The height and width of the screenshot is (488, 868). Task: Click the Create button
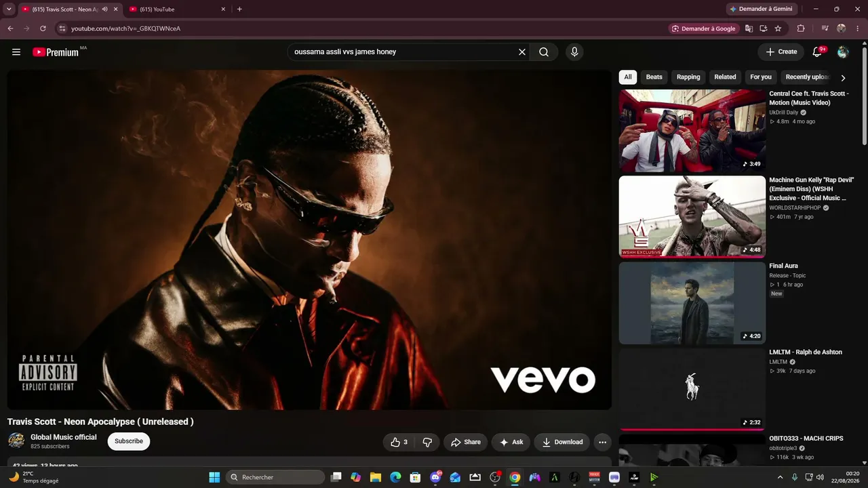click(781, 52)
